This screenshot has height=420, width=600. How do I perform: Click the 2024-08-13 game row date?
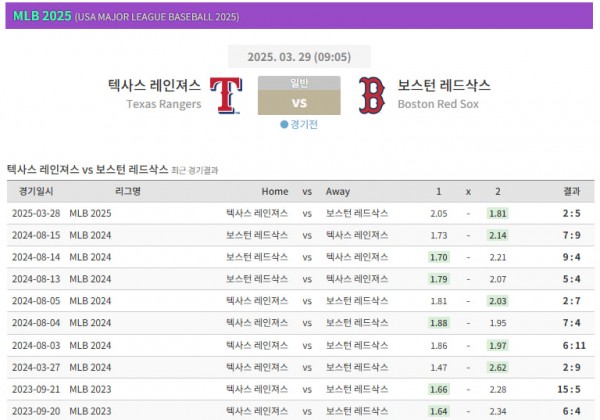pyautogui.click(x=36, y=279)
